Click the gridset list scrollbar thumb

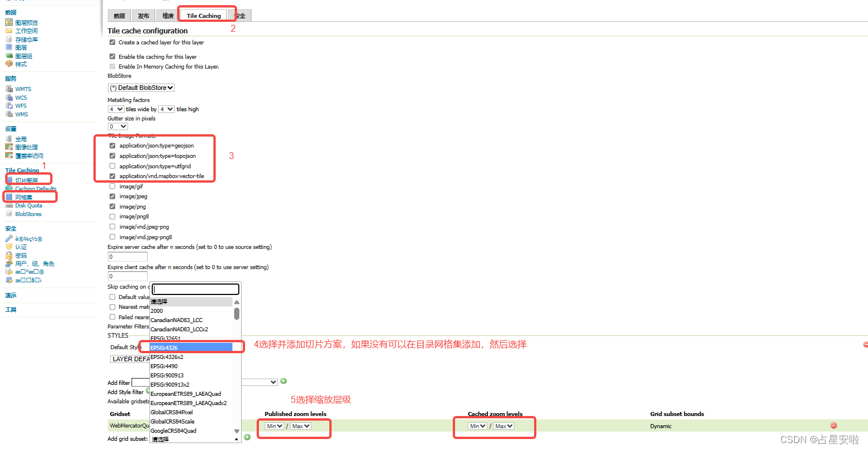click(x=236, y=313)
